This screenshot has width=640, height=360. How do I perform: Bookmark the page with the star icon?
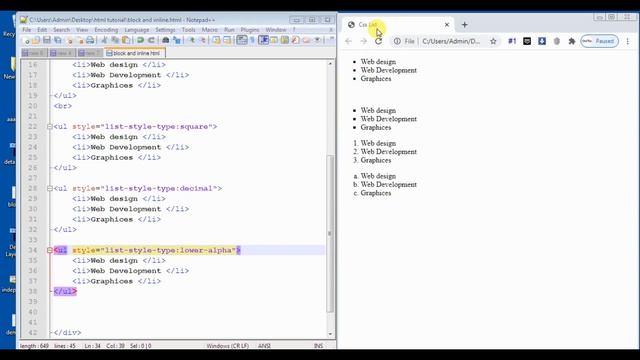(x=493, y=41)
